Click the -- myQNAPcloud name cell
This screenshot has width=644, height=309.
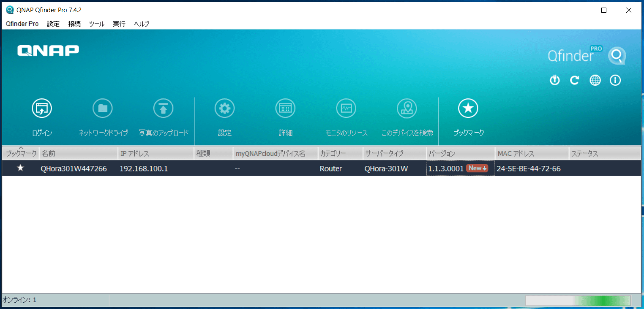click(237, 168)
